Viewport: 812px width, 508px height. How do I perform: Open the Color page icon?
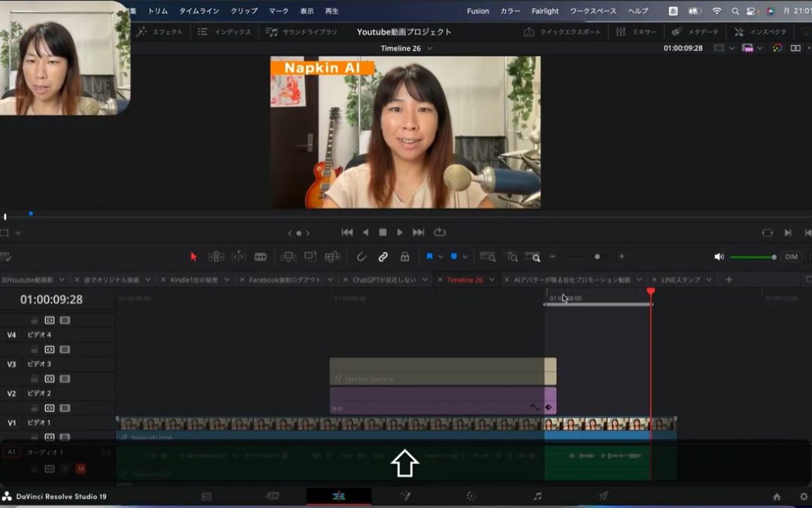pos(471,496)
